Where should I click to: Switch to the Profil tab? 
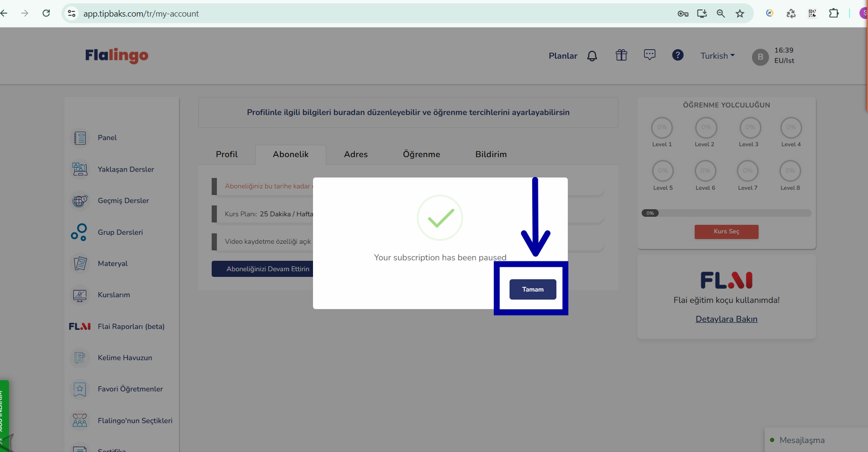(x=227, y=154)
